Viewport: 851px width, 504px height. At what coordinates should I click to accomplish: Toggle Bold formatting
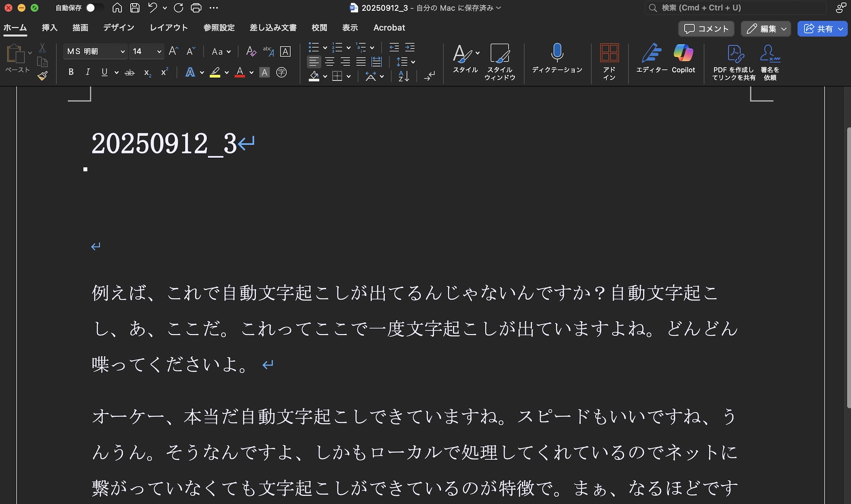(71, 72)
